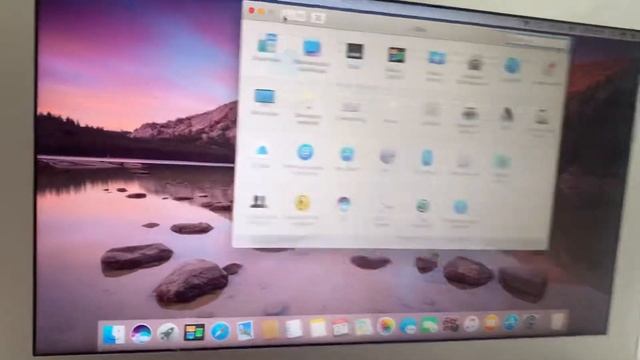Open Security & Privacy preferences
640x360 pixels.
pos(475,63)
